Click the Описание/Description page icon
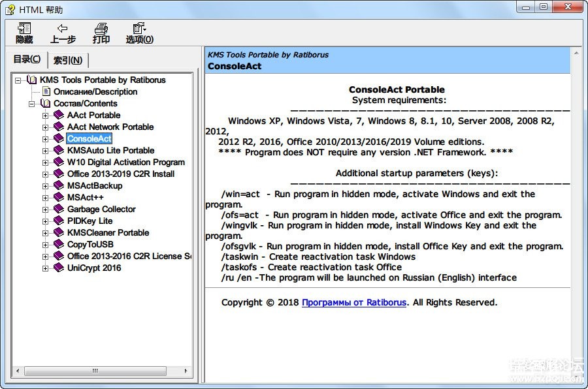This screenshot has width=588, height=389. 46,91
